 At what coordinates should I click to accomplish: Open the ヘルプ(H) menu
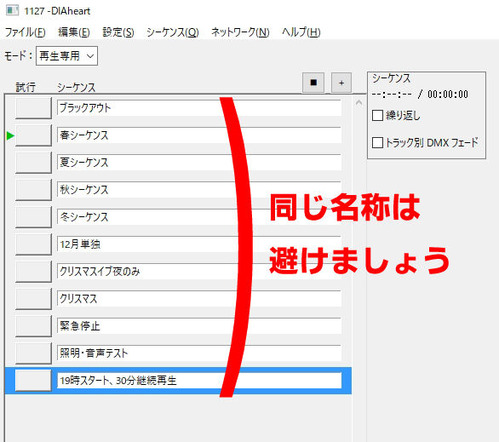coord(301,32)
